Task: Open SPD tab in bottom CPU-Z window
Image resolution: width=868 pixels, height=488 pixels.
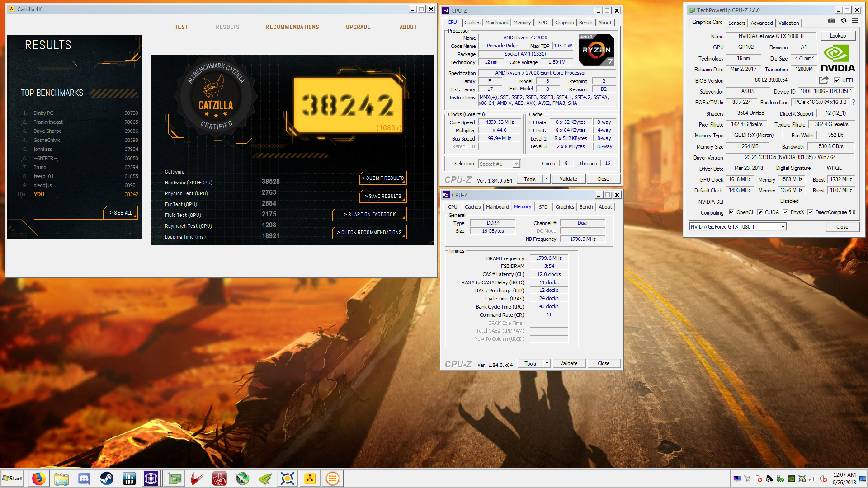Action: [543, 207]
